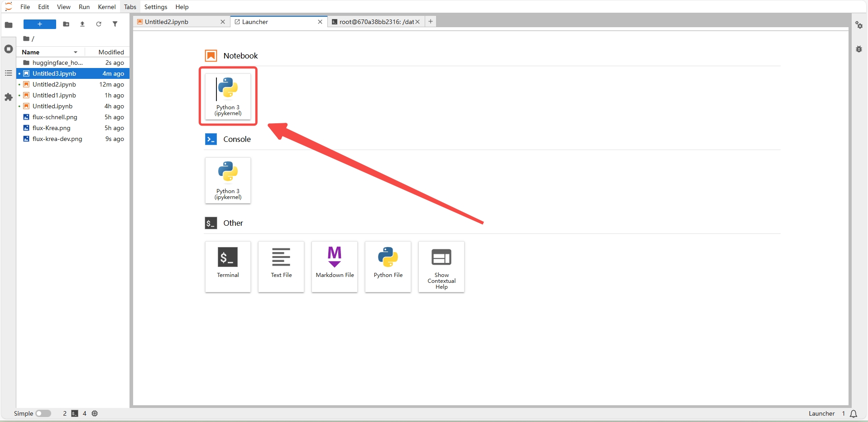Launch Python 3 notebook in Notebook section
The image size is (868, 422).
[228, 97]
